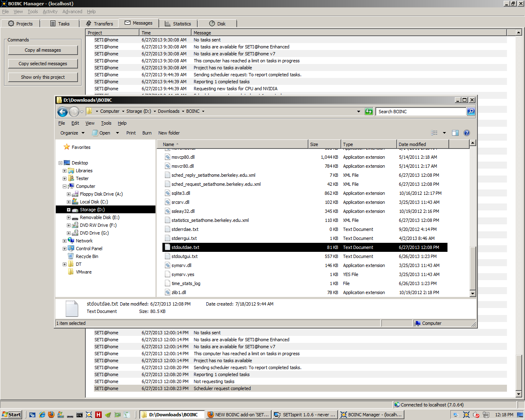Select the sqlite3.dll file icon
Image resolution: width=525 pixels, height=420 pixels.
tap(167, 193)
